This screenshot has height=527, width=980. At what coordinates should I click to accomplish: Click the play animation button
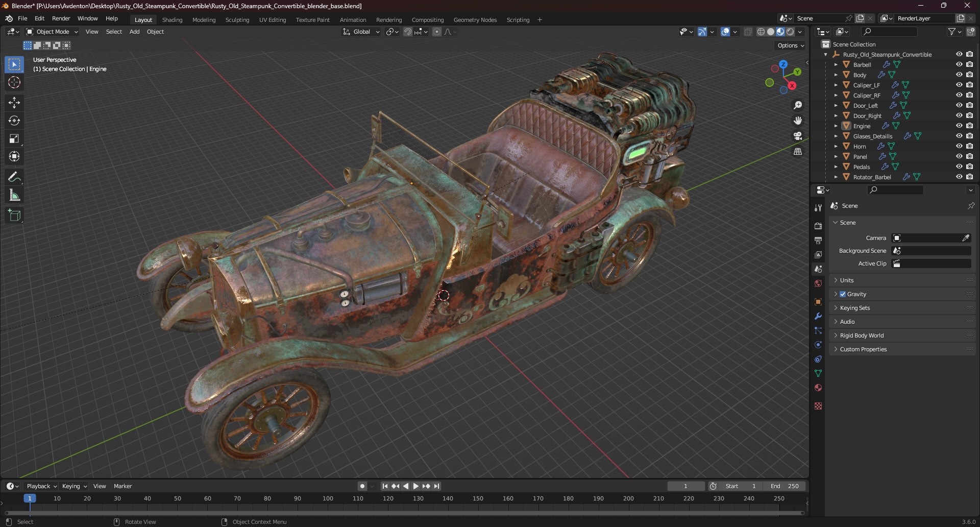click(x=416, y=486)
